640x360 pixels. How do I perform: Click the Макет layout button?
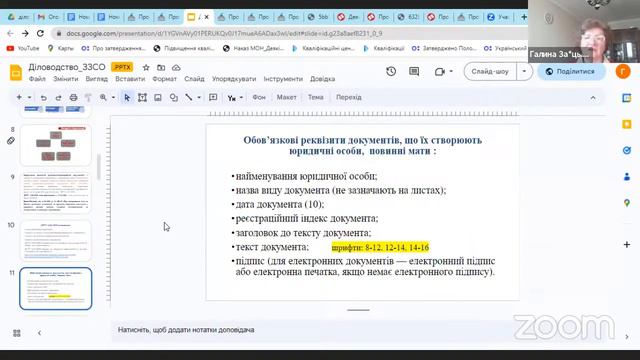click(x=287, y=97)
